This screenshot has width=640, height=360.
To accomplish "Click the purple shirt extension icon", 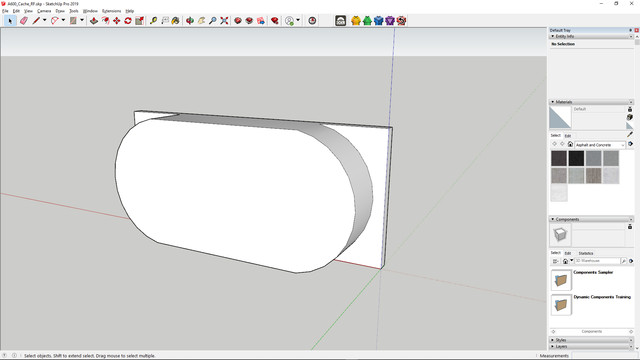I will click(390, 20).
